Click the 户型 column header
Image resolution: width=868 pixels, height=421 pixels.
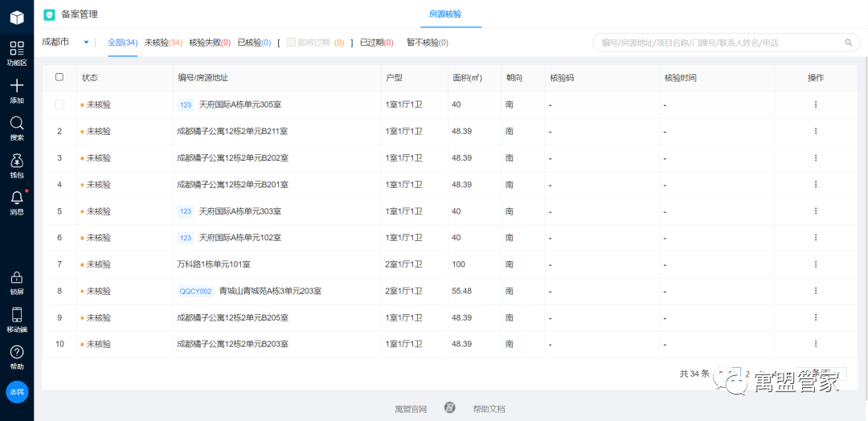pyautogui.click(x=394, y=78)
